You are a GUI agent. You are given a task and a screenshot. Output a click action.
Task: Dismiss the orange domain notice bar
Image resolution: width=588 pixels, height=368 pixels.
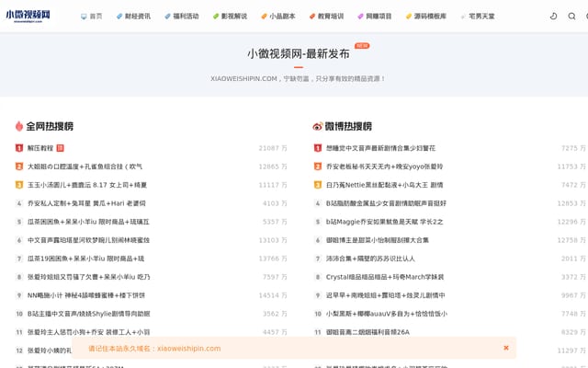click(x=506, y=348)
